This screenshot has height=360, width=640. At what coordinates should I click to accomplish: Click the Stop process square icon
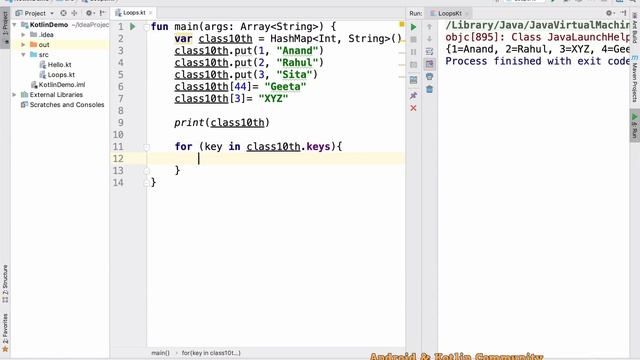tap(413, 40)
